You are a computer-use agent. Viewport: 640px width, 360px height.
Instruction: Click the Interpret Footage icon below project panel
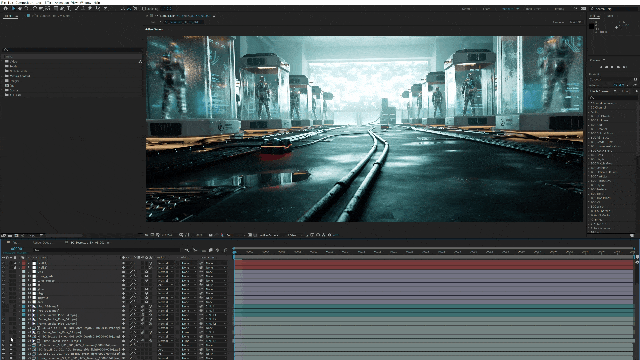pos(3,235)
